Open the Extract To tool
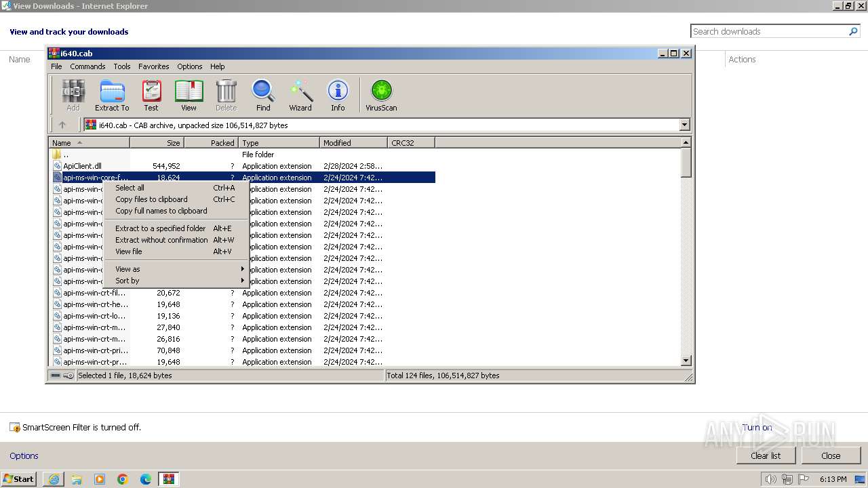This screenshot has width=868, height=488. tap(112, 95)
